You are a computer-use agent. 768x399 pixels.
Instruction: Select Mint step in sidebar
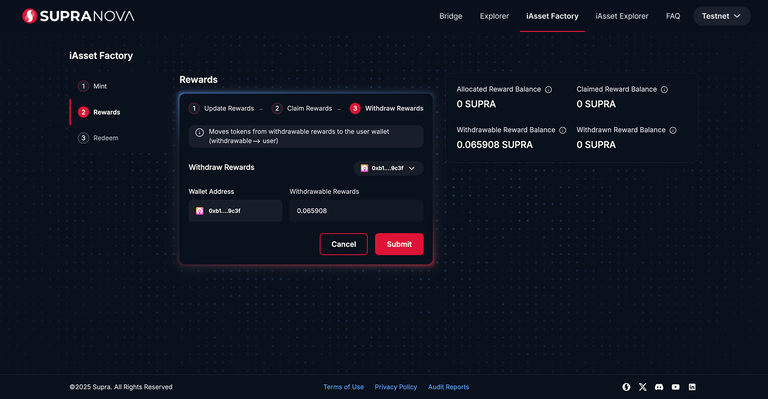tap(93, 86)
